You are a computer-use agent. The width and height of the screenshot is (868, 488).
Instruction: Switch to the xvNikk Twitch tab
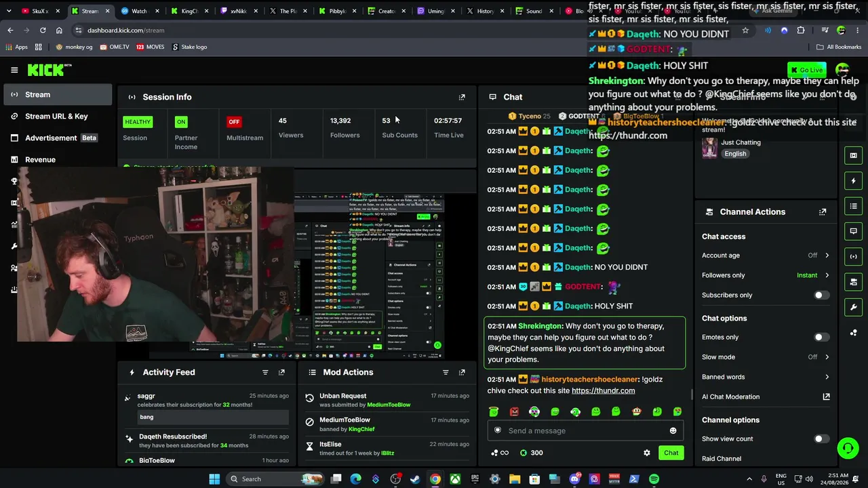238,12
